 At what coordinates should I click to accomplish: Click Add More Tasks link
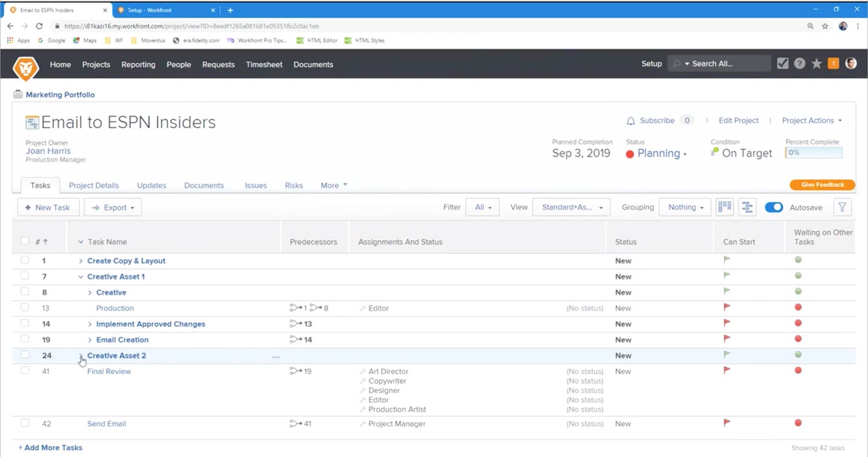50,447
